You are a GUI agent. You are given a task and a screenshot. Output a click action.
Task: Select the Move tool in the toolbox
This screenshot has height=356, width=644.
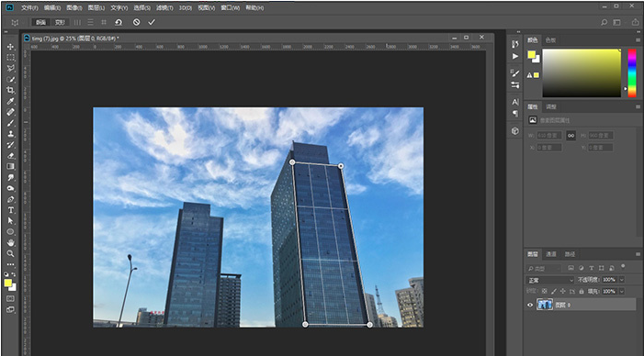[x=11, y=47]
